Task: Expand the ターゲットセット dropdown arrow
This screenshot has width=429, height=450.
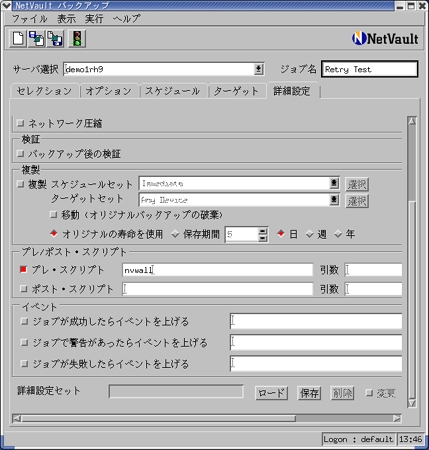Action: pyautogui.click(x=334, y=200)
